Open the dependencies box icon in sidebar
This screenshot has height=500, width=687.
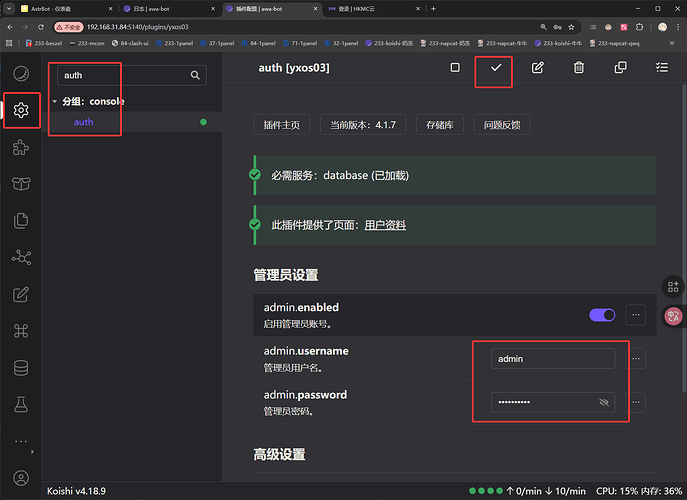pyautogui.click(x=22, y=184)
